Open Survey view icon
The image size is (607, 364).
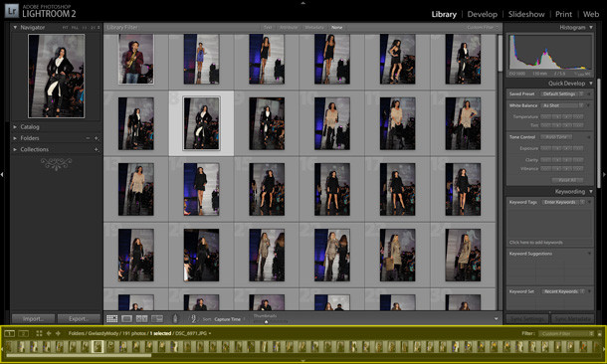(157, 318)
